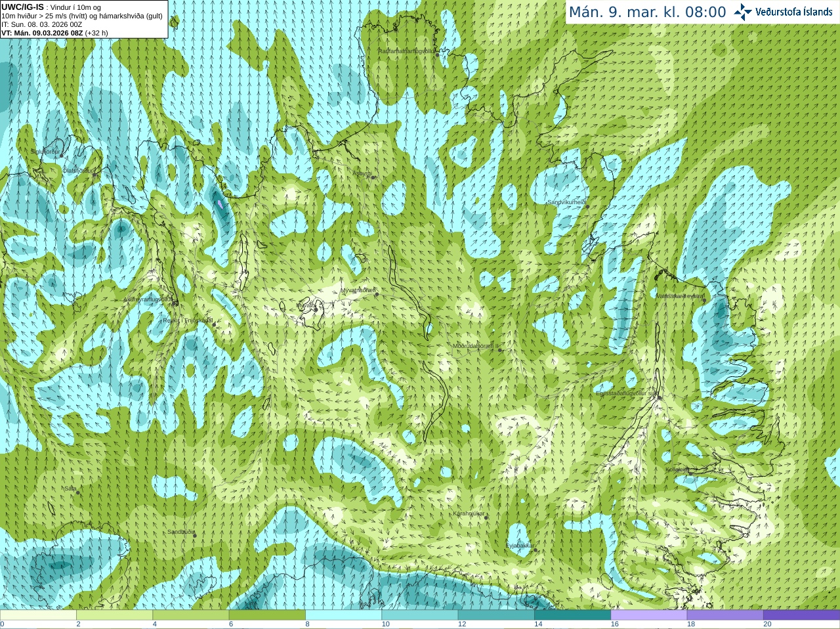Click the Mývatnsöræfi station label
The image size is (840, 629).
pyautogui.click(x=358, y=290)
